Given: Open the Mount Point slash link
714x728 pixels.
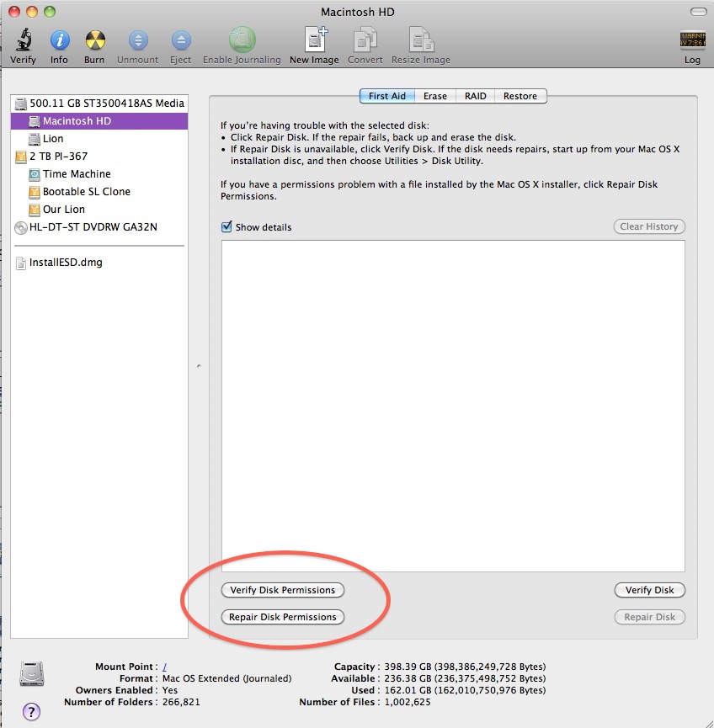Looking at the screenshot, I should [x=164, y=667].
